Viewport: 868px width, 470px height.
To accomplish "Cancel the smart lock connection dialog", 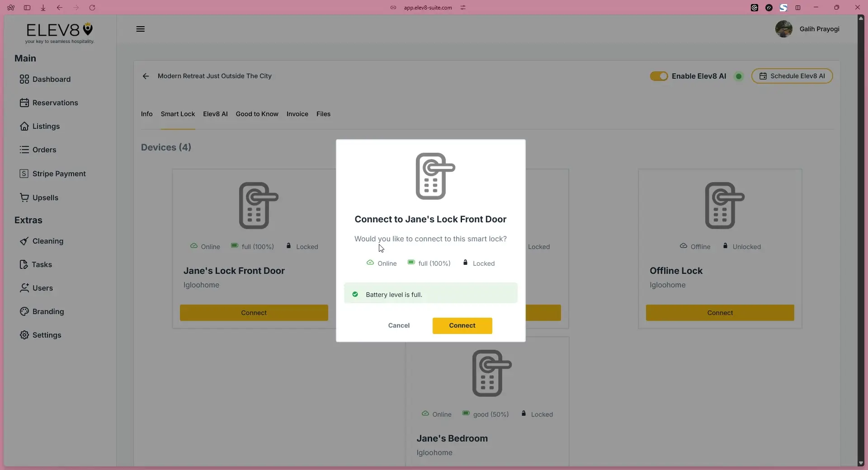I will pos(398,325).
